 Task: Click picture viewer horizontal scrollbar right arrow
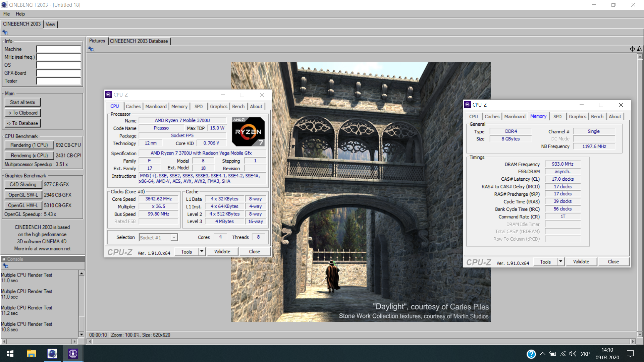[633, 342]
